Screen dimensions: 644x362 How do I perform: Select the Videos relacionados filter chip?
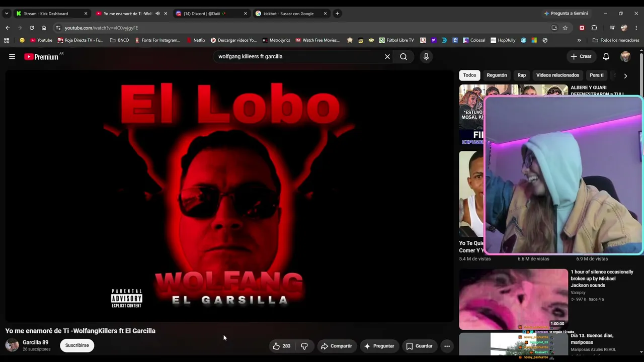click(x=557, y=75)
